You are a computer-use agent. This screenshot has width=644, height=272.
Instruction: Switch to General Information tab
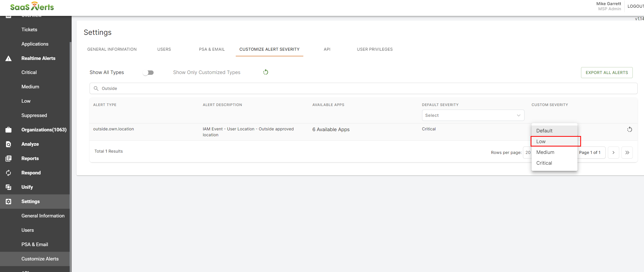coord(112,49)
